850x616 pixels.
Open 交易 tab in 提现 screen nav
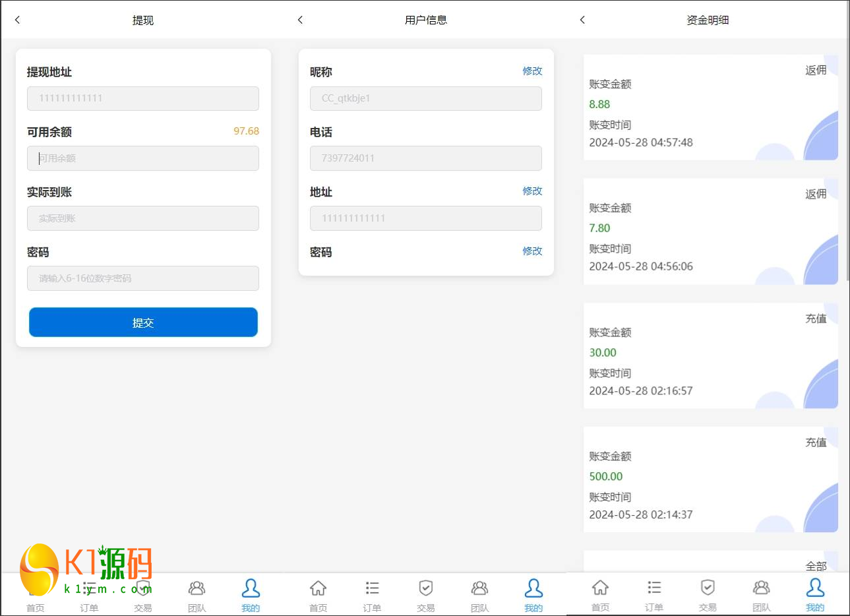(143, 596)
